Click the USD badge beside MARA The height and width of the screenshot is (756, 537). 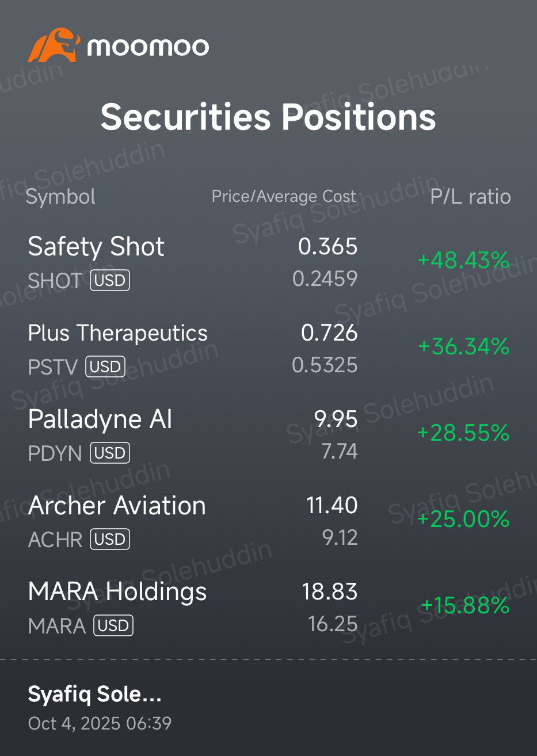(113, 625)
